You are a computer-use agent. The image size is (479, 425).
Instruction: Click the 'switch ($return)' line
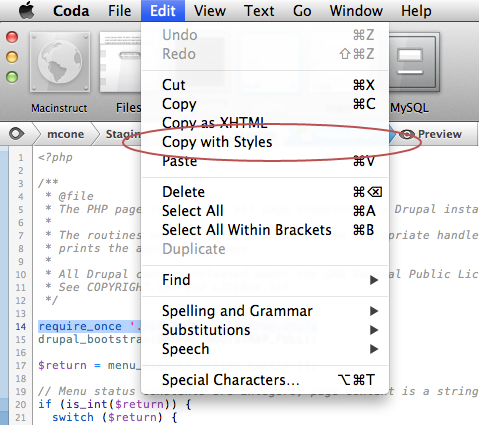click(x=114, y=417)
